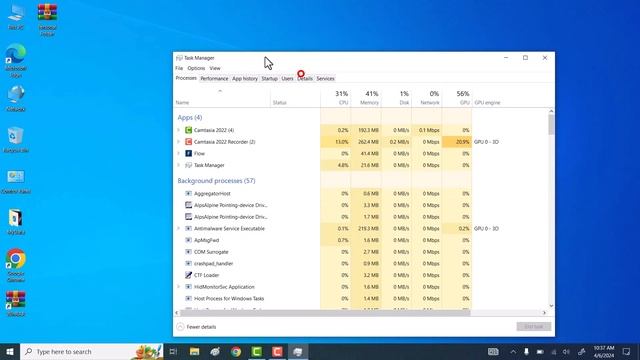Expand the Camtasia 2022 Recorder (2) group
The height and width of the screenshot is (360, 640).
[179, 142]
